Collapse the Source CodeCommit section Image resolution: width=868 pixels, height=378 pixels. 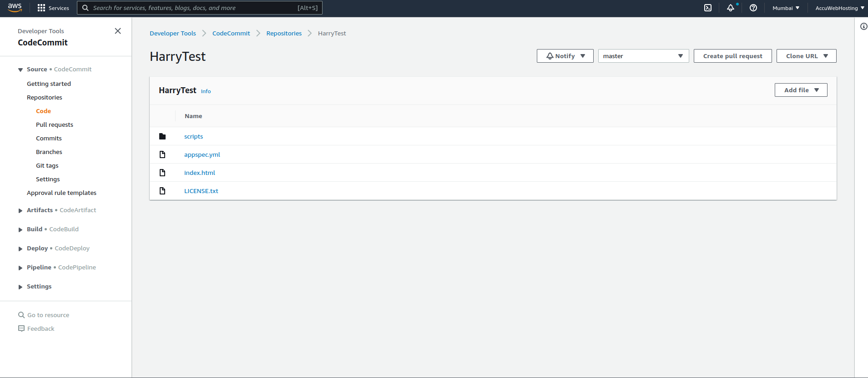click(x=20, y=70)
